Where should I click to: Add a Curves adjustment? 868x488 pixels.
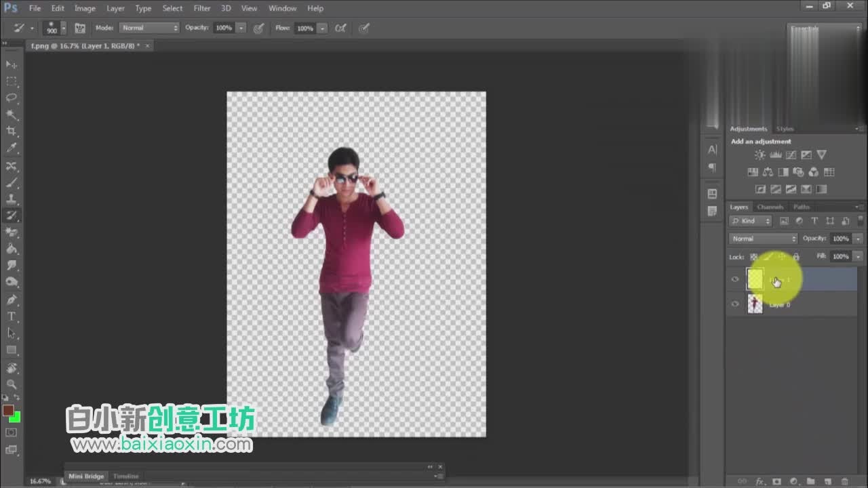pos(791,155)
